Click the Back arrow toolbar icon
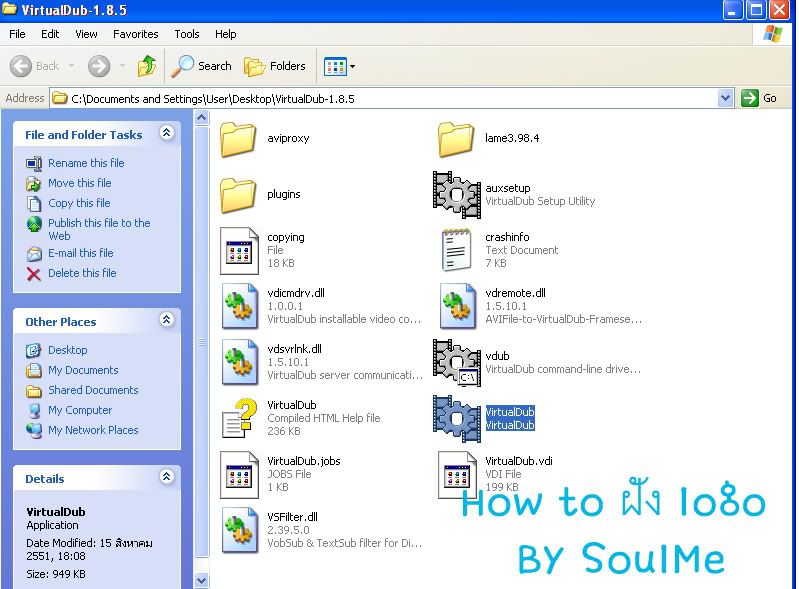This screenshot has width=799, height=589. [x=21, y=66]
